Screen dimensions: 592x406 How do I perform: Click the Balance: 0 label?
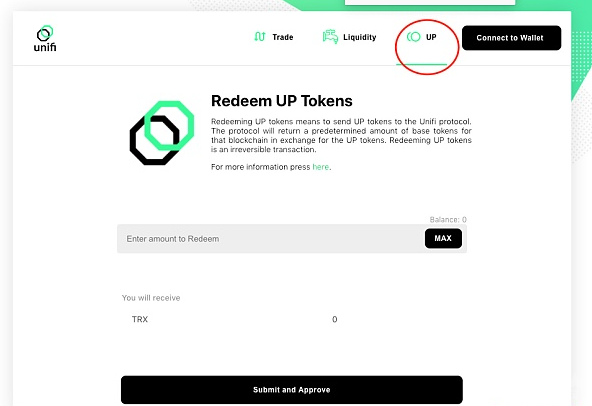(x=448, y=219)
